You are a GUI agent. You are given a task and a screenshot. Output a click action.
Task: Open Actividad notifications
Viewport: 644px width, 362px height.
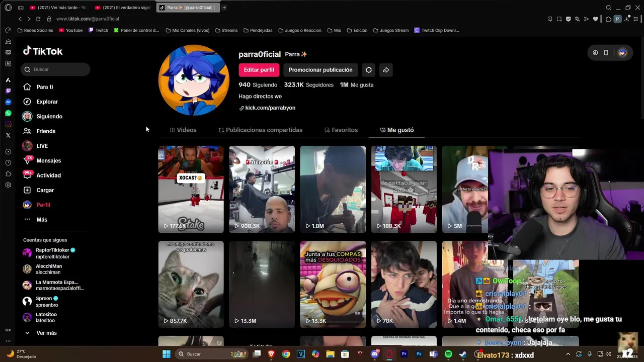tap(48, 175)
